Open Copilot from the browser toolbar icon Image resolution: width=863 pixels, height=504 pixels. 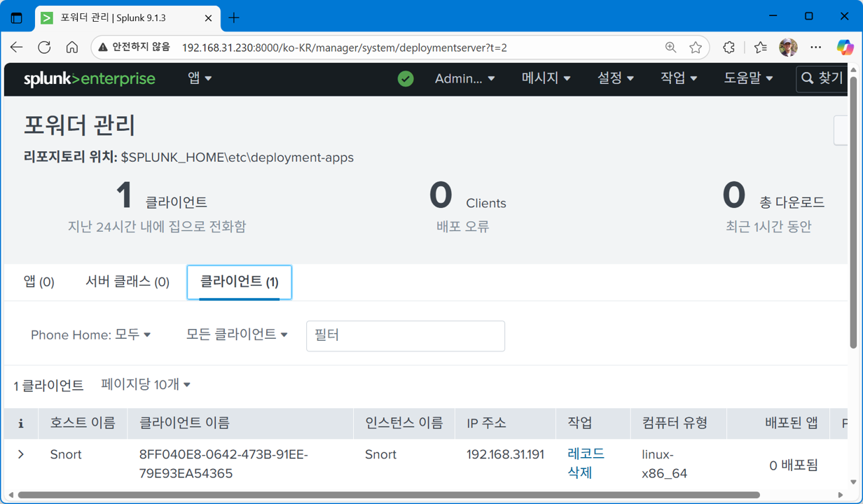point(845,47)
